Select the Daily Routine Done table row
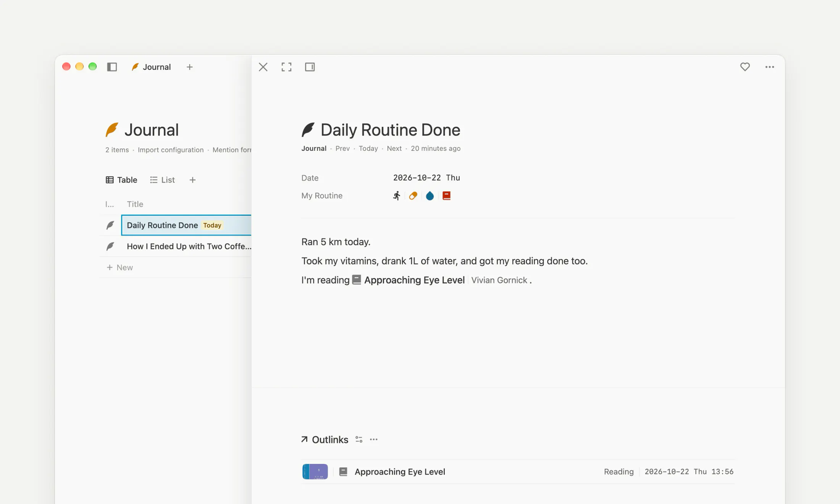The width and height of the screenshot is (840, 504). 186,225
